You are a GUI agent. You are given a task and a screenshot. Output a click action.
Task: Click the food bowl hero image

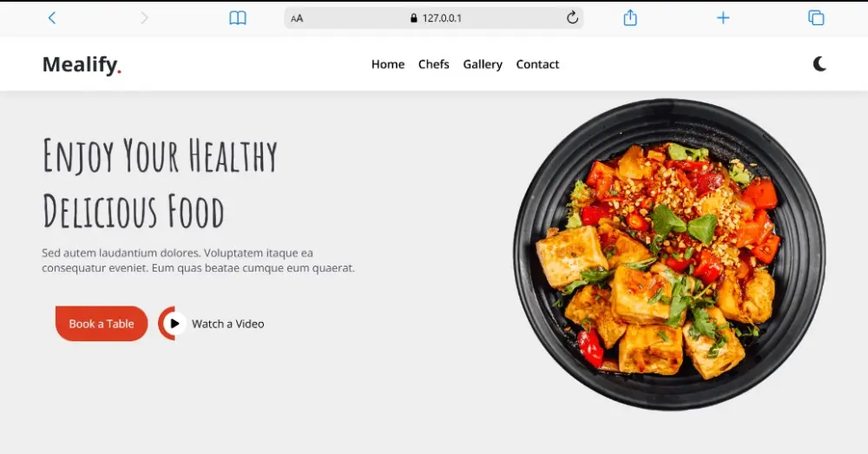668,254
